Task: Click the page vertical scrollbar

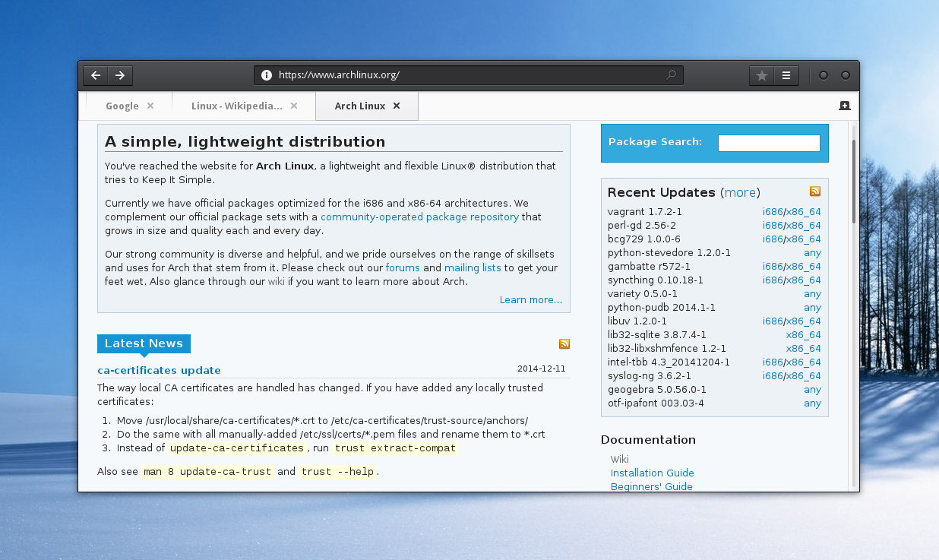Action: pos(854,181)
